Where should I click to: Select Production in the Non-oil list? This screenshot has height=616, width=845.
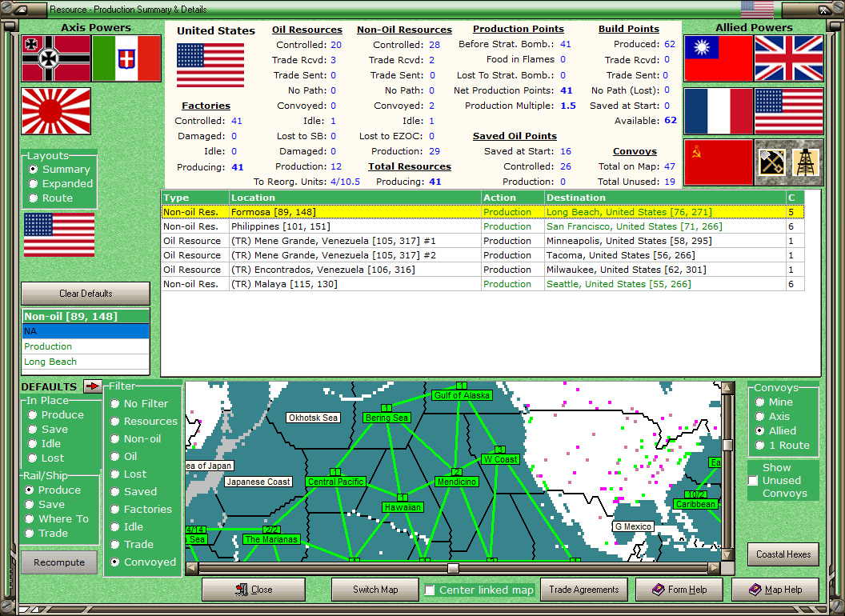(86, 346)
